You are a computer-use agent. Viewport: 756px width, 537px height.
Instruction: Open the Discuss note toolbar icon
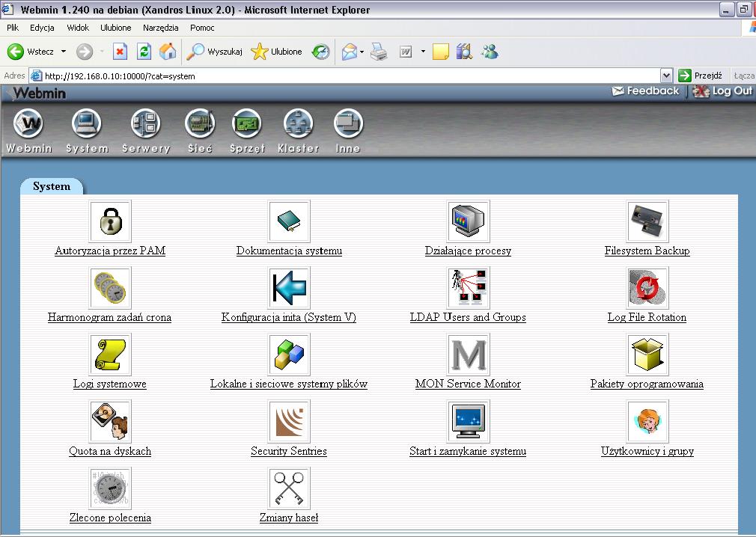[x=441, y=52]
